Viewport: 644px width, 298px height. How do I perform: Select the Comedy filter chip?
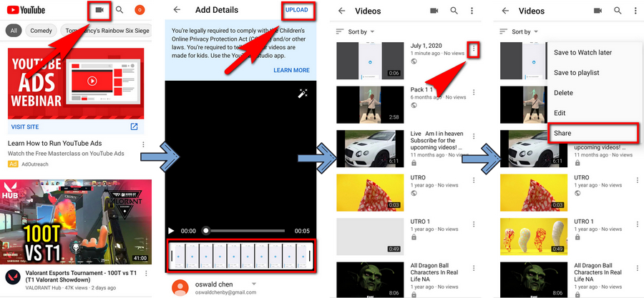coord(41,30)
